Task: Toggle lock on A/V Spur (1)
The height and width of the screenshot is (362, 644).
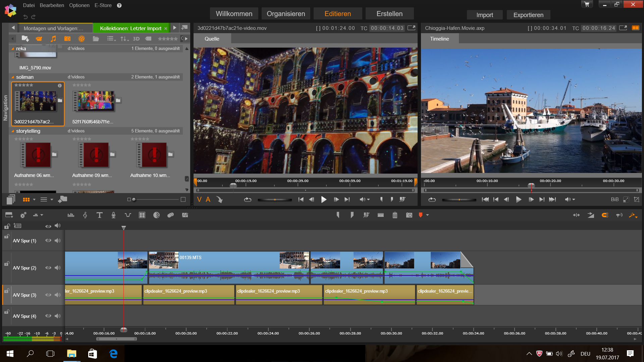Action: (6, 237)
